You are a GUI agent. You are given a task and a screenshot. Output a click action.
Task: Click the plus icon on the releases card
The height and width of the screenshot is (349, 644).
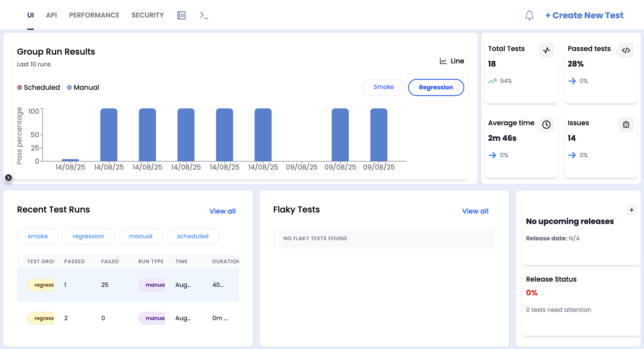(631, 210)
